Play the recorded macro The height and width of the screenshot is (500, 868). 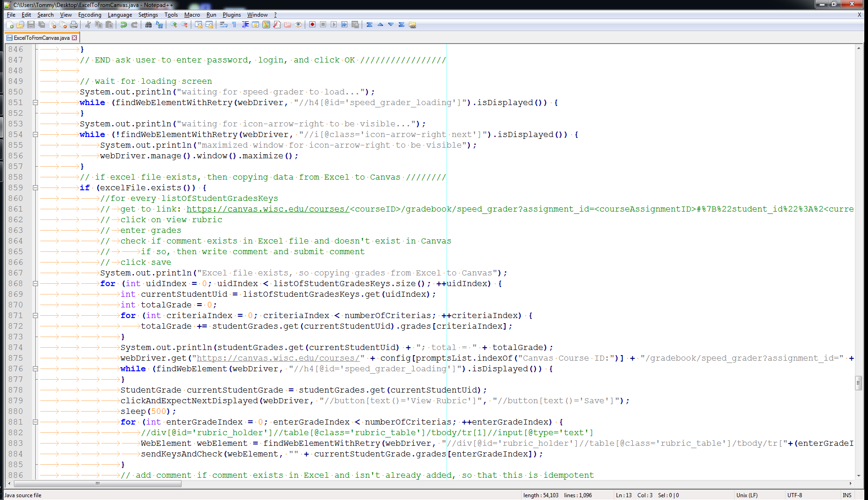334,25
